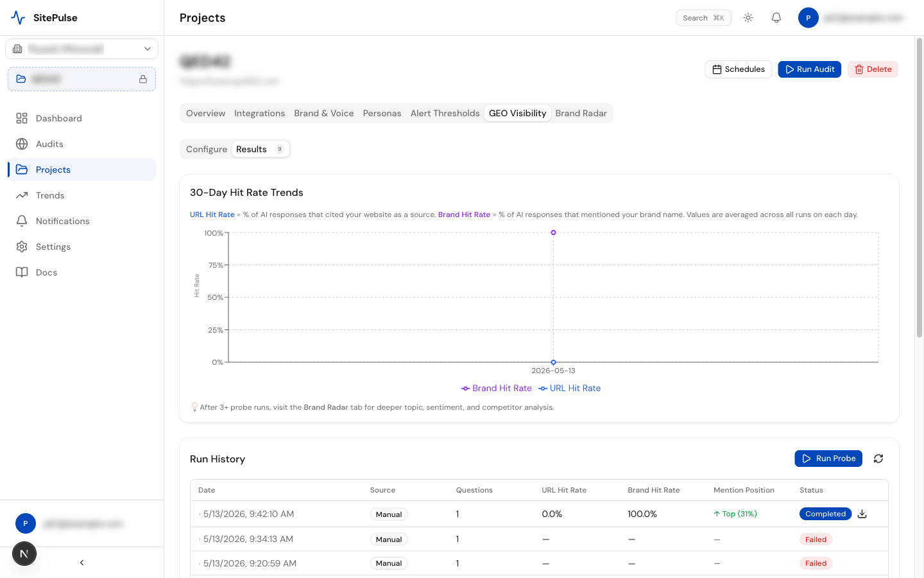Open the Configure sub-tab
924x578 pixels.
pos(207,149)
